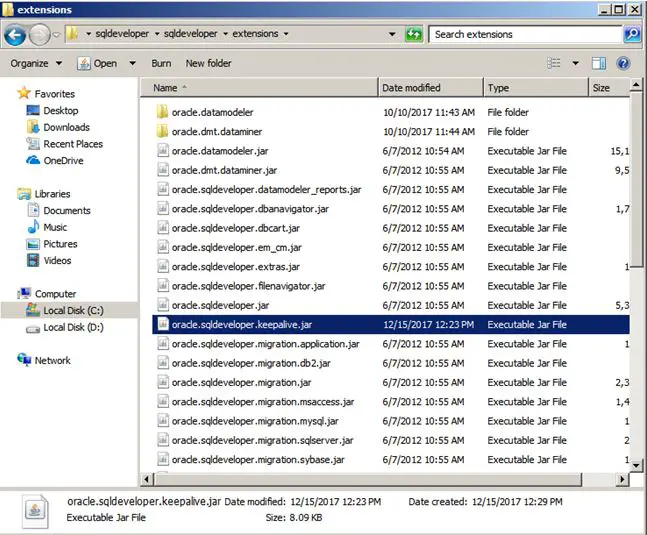Open Downloads in Favorites
Screen dimensions: 647x535
pyautogui.click(x=58, y=127)
